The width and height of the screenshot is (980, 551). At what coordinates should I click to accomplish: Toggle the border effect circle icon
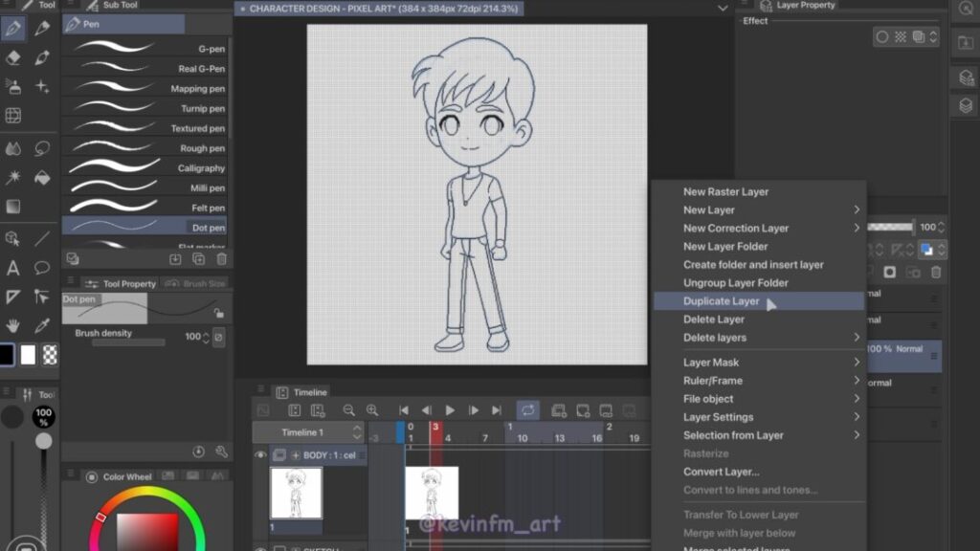[x=881, y=37]
